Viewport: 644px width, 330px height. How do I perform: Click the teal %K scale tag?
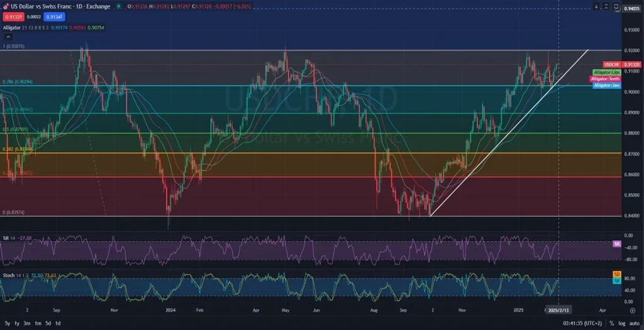pyautogui.click(x=616, y=280)
